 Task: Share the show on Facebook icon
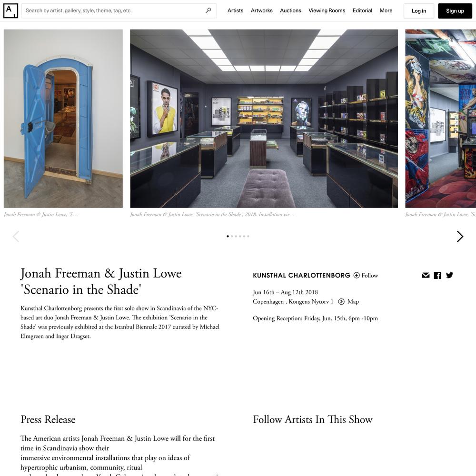point(437,275)
